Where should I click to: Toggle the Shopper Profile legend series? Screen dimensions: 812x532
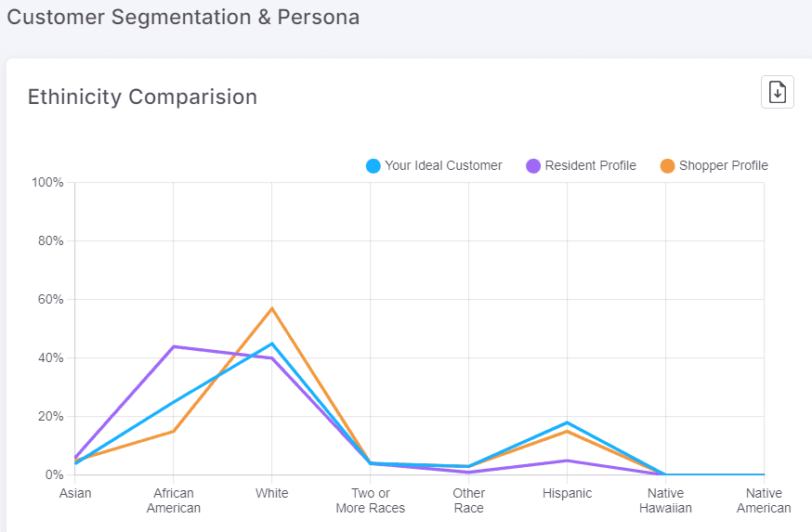point(714,165)
